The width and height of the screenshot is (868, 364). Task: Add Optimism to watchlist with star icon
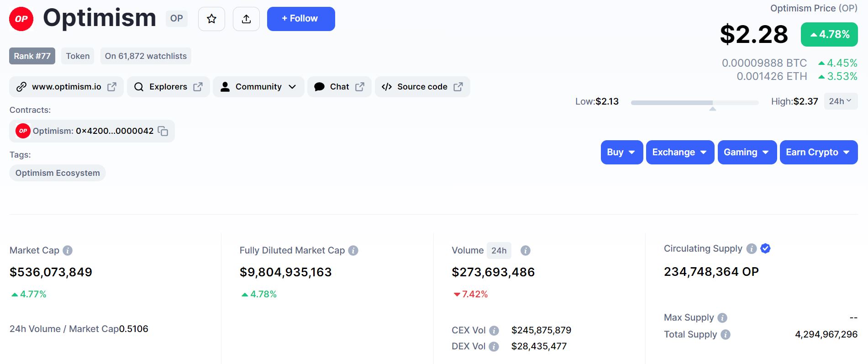coord(211,19)
